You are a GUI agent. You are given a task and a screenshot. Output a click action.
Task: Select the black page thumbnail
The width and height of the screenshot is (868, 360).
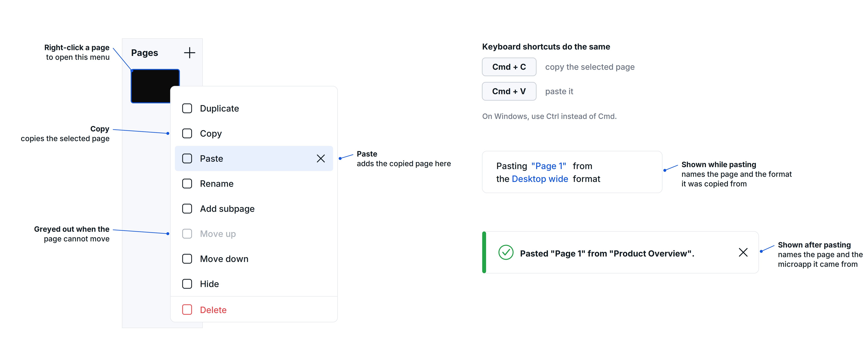click(155, 86)
